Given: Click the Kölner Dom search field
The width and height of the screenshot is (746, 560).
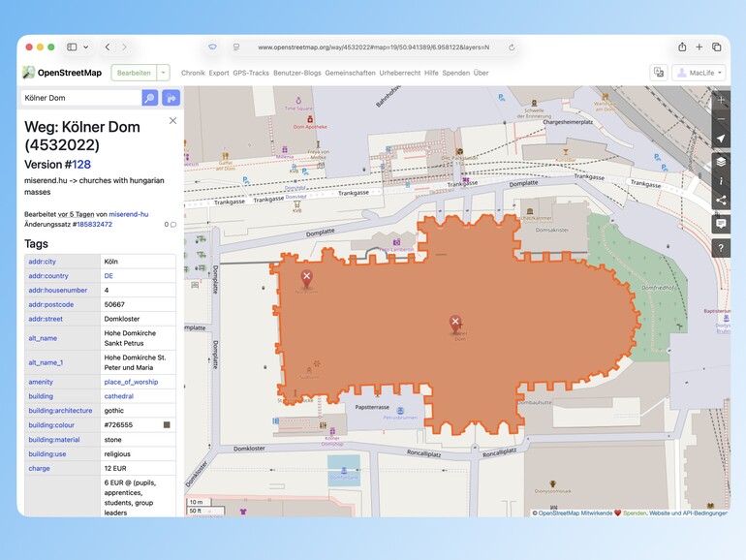Looking at the screenshot, I should pos(81,98).
